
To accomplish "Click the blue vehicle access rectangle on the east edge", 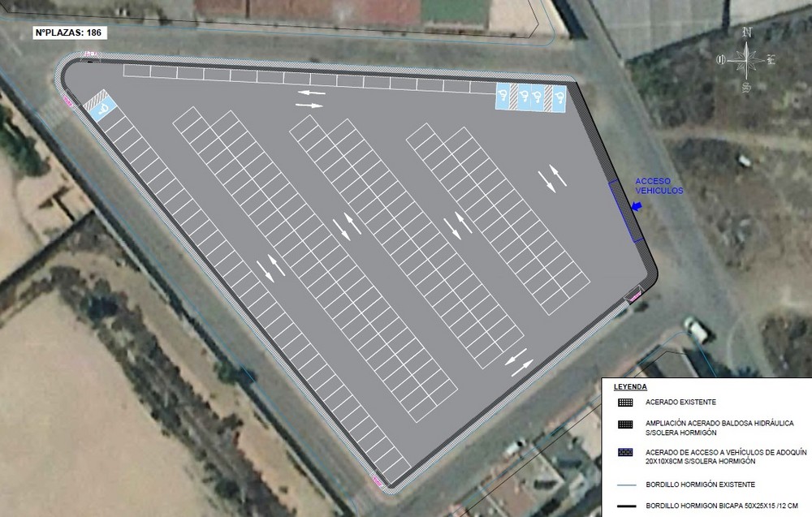I will [626, 211].
